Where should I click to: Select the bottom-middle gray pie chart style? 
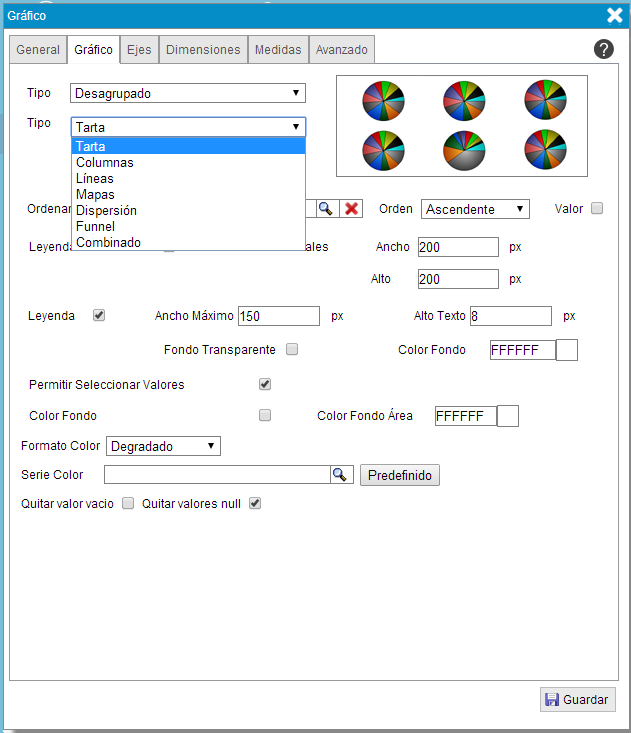[464, 150]
